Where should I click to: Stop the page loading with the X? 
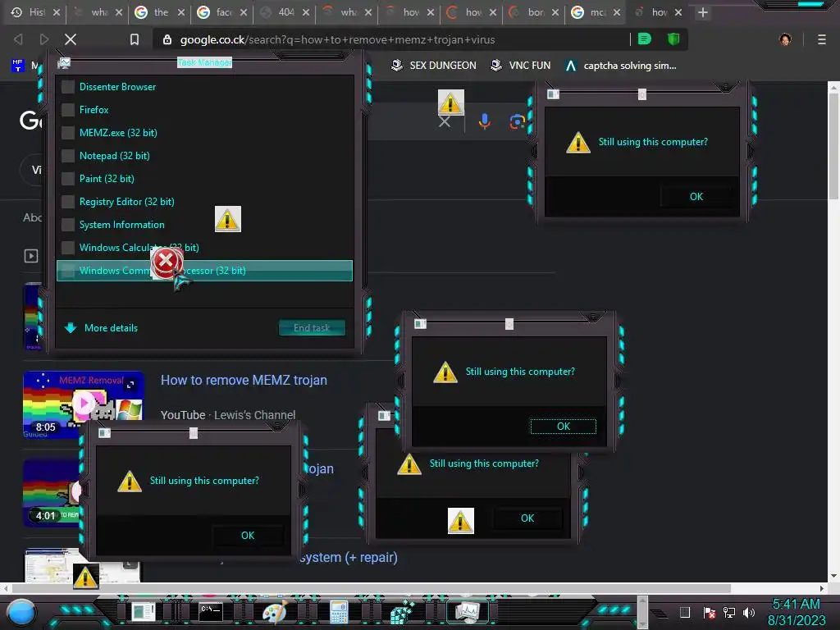pos(71,39)
